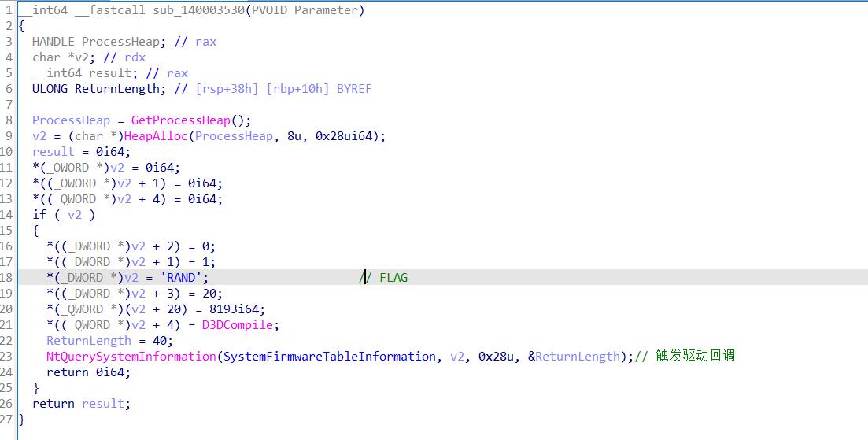Click the FLAG comment text
The image size is (868, 440).
(x=393, y=278)
